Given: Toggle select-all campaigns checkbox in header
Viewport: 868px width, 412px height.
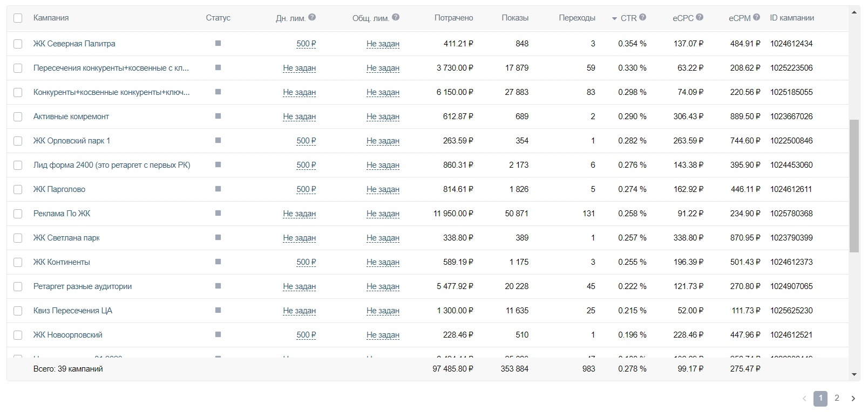Looking at the screenshot, I should tap(18, 18).
